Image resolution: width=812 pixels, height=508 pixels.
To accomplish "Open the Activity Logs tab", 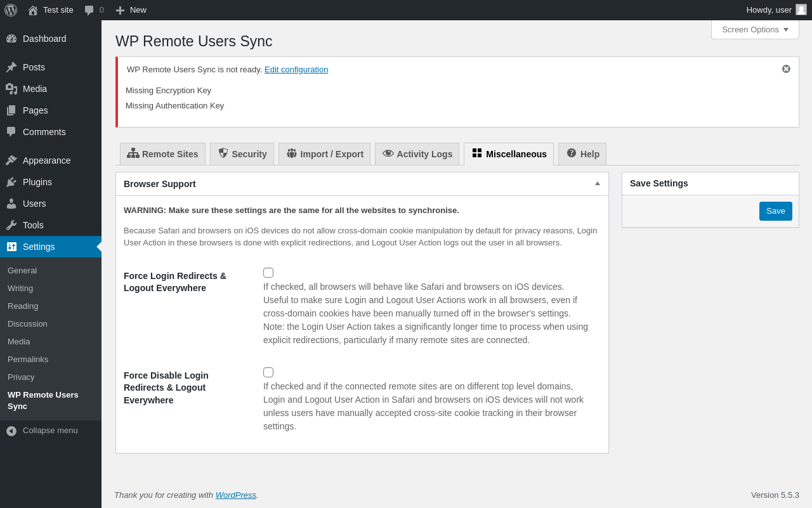I will click(417, 154).
